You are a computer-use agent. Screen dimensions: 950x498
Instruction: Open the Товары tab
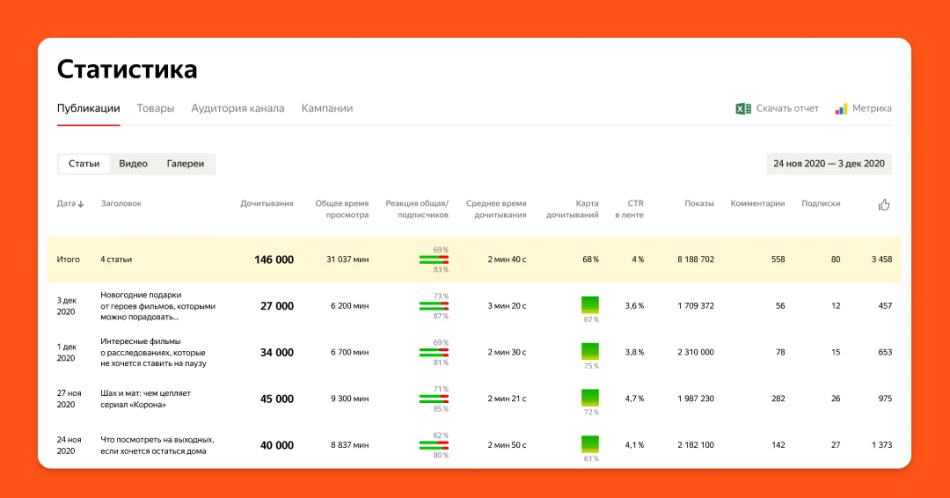point(155,108)
